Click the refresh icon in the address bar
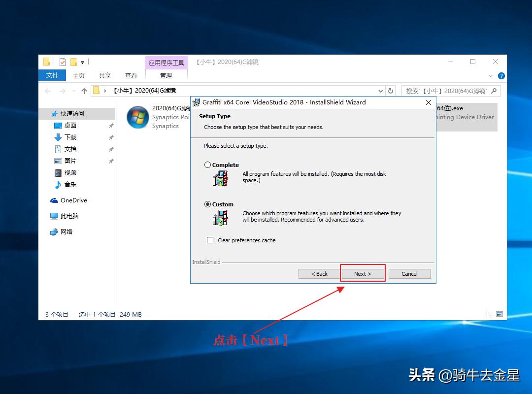Viewport: 532px width, 394px height. click(x=390, y=91)
